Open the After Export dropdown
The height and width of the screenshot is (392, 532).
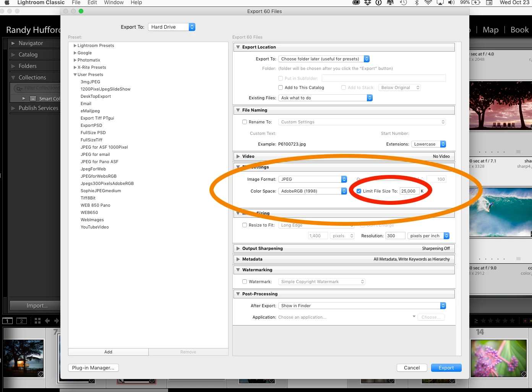(362, 306)
